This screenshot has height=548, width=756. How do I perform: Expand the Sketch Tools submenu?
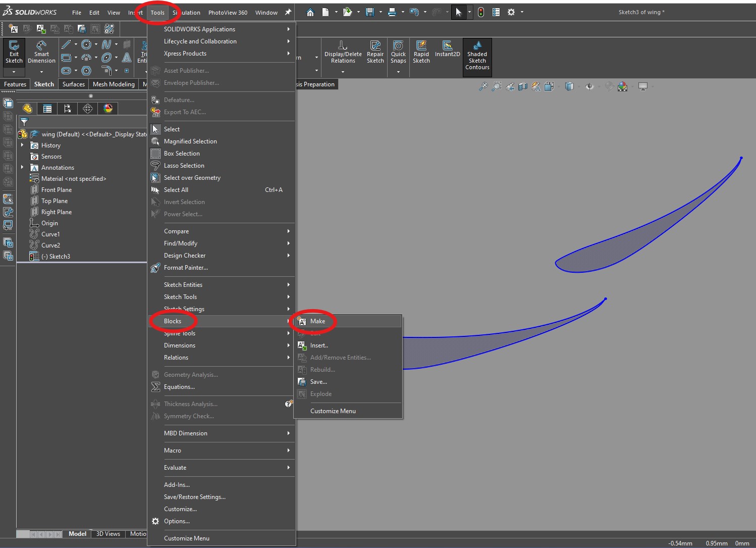point(221,297)
